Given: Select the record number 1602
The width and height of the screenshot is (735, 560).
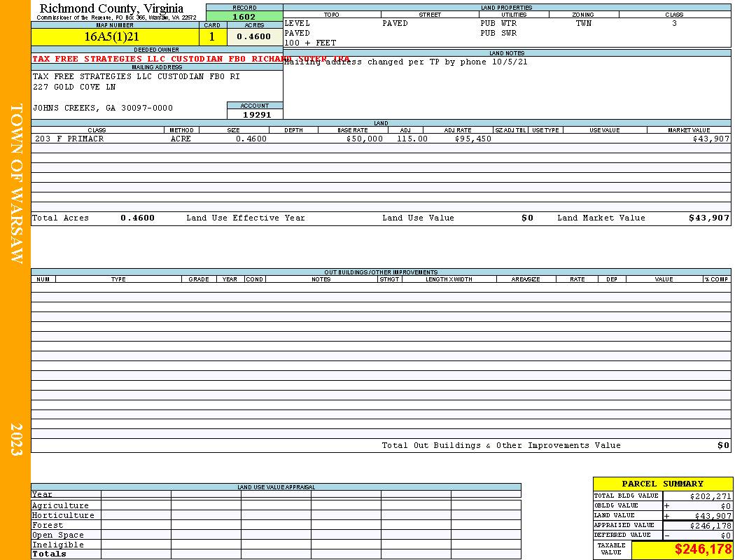Looking at the screenshot, I should (x=244, y=17).
